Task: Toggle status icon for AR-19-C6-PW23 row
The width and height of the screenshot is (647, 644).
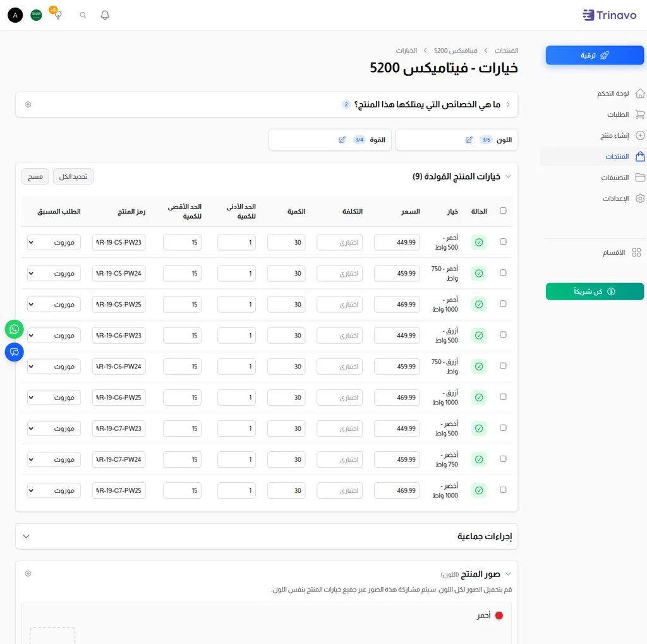Action: pos(479,335)
